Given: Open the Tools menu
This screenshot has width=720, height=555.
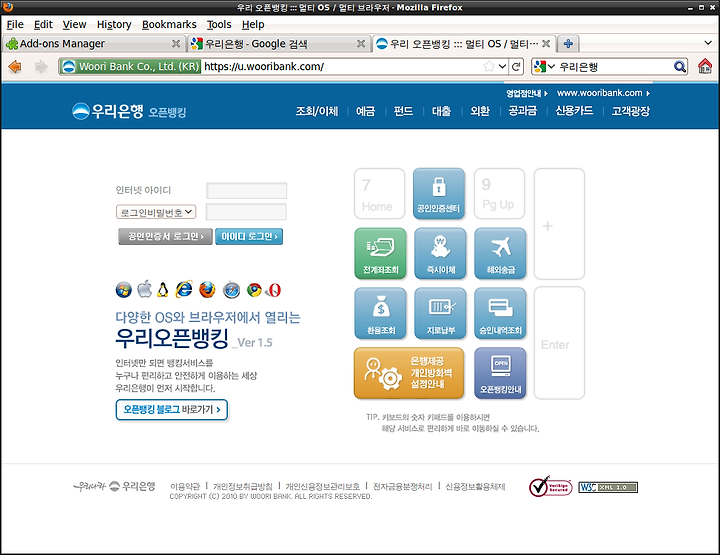Looking at the screenshot, I should 219,24.
